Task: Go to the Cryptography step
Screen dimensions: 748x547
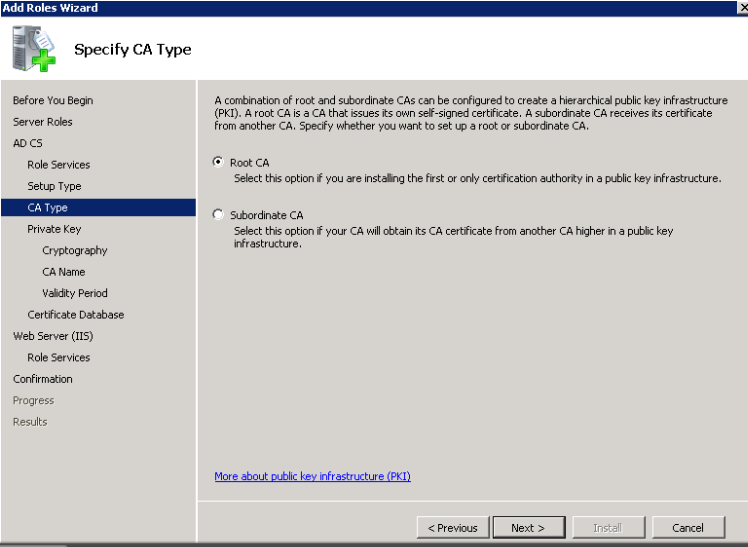Action: pyautogui.click(x=74, y=250)
